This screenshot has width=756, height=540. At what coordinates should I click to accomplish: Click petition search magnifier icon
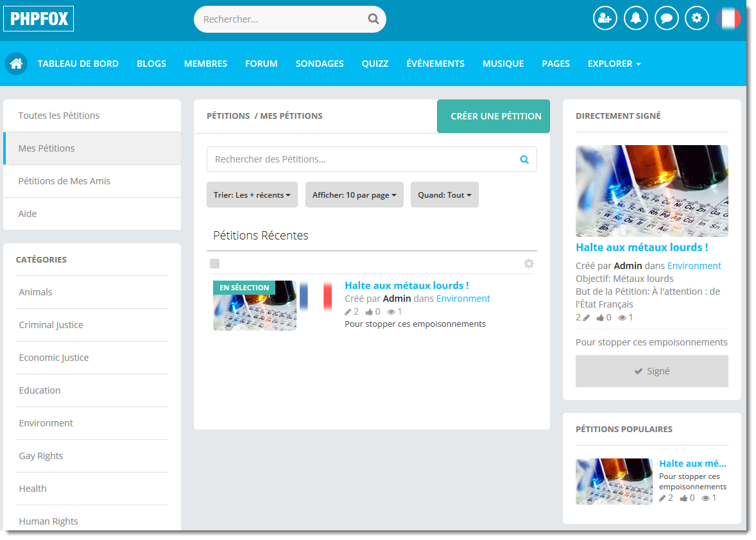click(x=524, y=159)
